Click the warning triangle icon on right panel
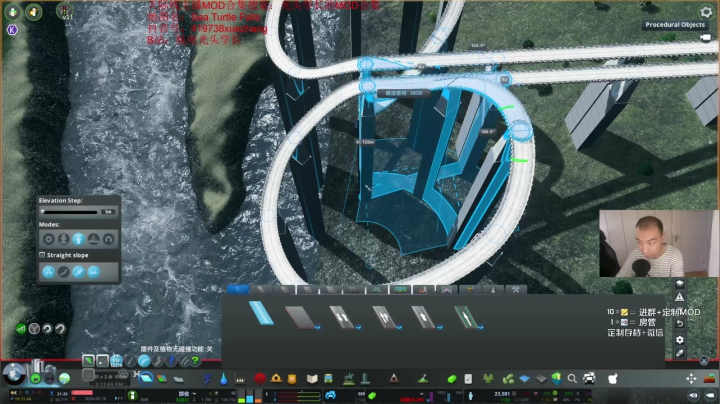Viewport: 720px width, 404px height. click(680, 297)
